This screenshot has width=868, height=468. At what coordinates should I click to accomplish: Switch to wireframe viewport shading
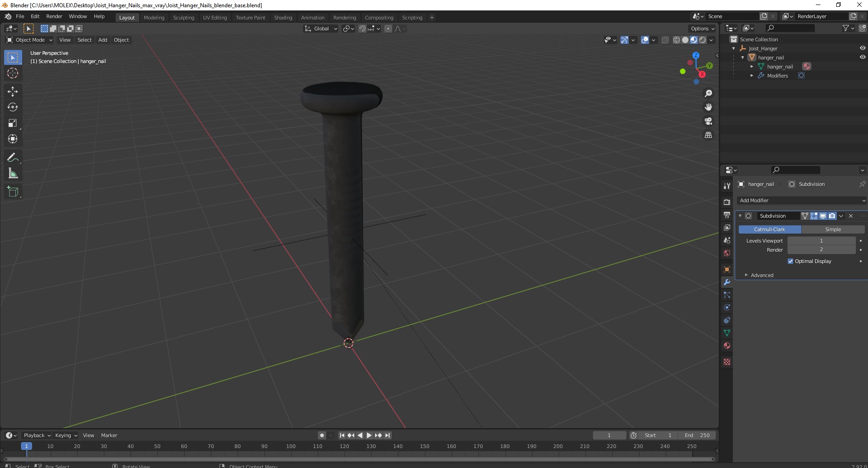pos(676,40)
